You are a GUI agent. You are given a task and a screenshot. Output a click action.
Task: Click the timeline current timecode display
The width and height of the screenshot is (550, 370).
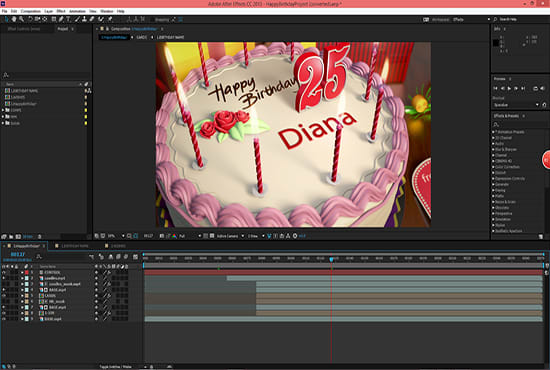[18, 254]
